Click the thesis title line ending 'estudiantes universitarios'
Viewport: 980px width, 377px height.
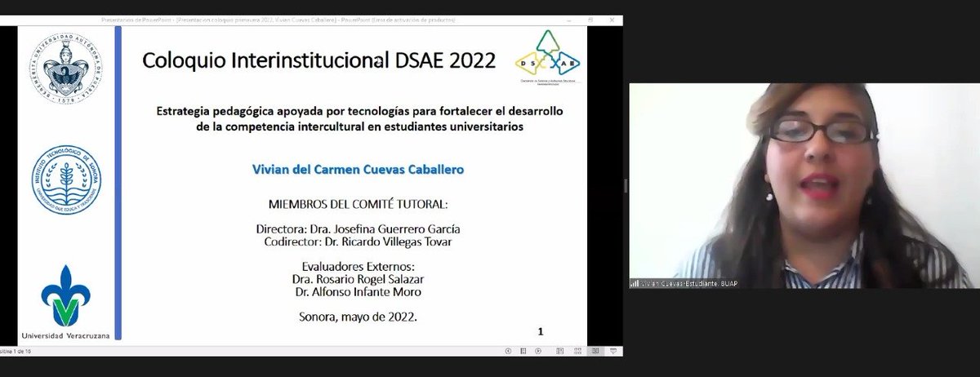(x=360, y=127)
